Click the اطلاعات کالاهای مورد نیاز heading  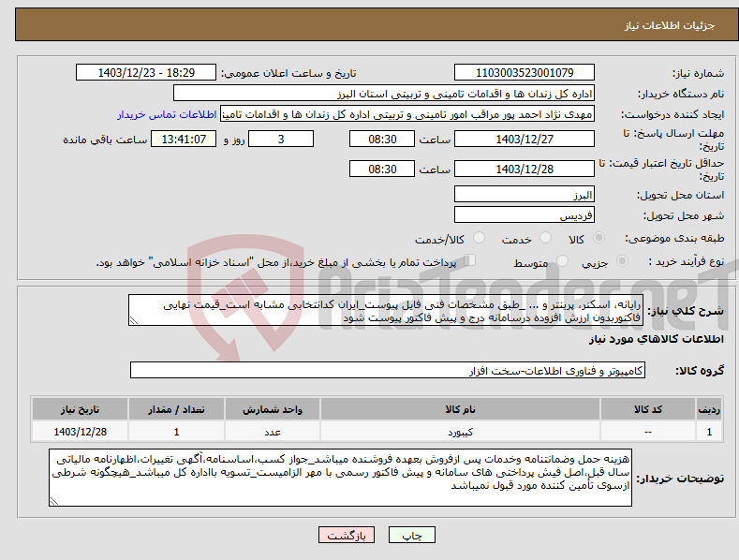pos(656,339)
